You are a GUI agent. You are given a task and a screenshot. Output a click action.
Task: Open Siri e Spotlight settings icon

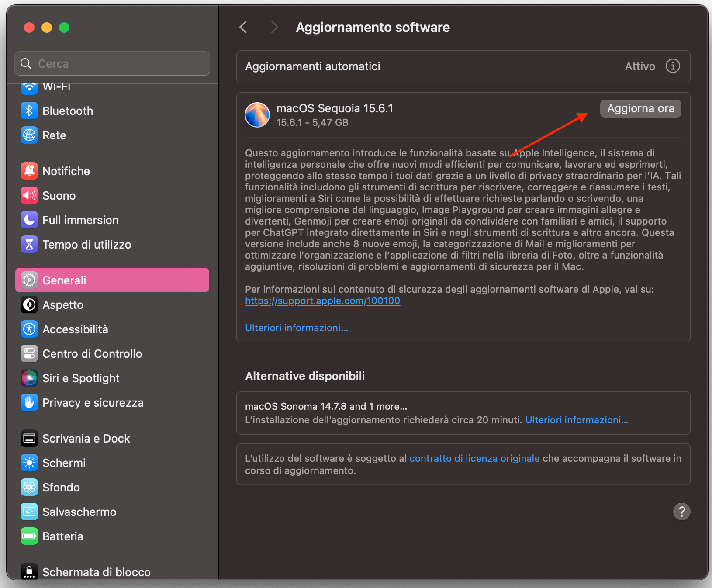29,378
